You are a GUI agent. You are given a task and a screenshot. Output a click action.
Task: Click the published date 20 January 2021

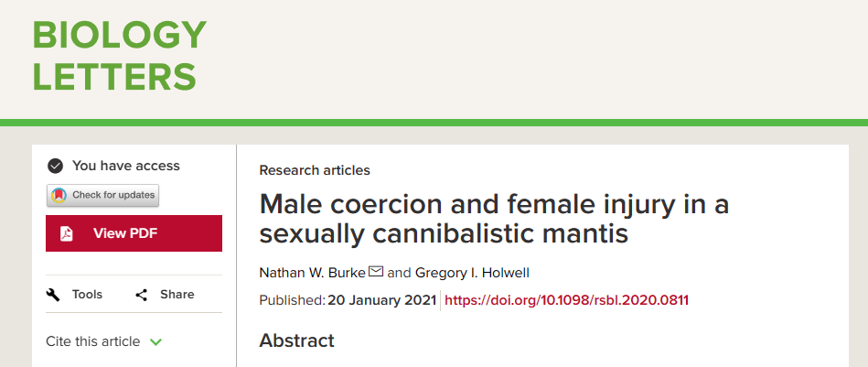tap(381, 299)
